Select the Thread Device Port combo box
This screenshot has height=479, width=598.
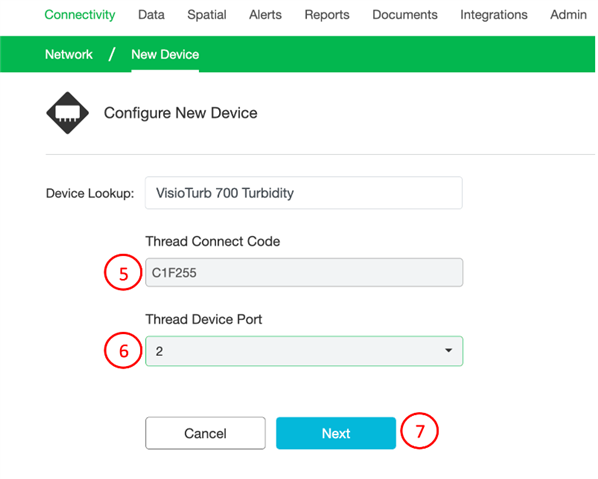coord(304,351)
